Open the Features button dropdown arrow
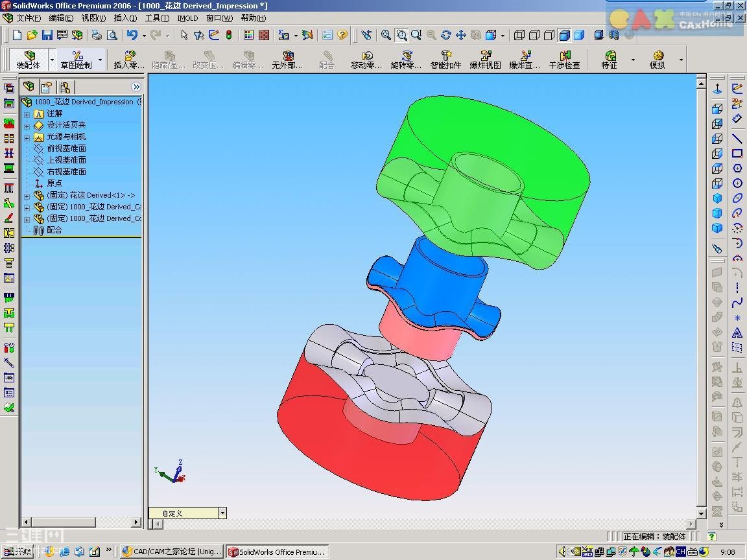 click(x=633, y=60)
